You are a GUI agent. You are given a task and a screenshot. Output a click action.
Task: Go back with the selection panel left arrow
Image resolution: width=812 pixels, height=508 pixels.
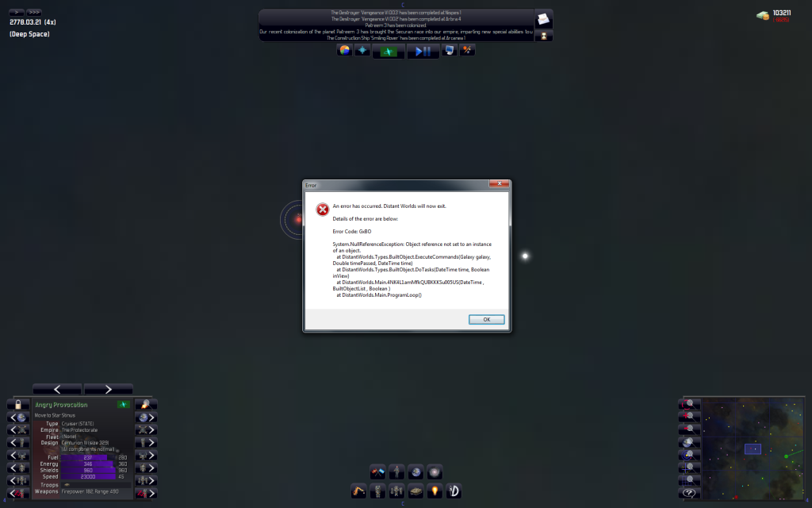(x=57, y=389)
